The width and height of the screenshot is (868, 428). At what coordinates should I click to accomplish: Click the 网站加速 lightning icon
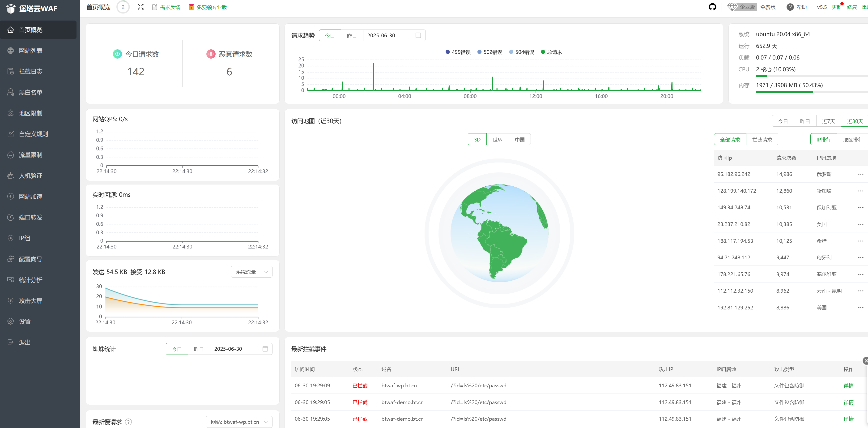click(x=11, y=197)
